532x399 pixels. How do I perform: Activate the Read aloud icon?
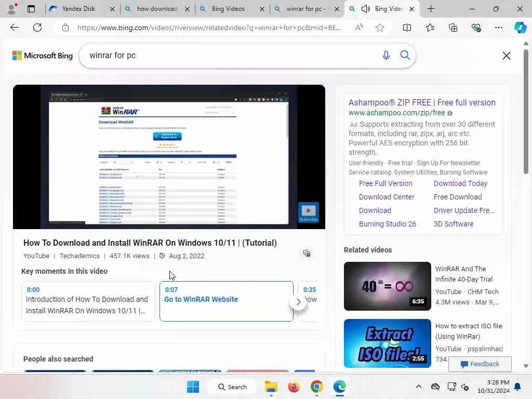tap(359, 28)
